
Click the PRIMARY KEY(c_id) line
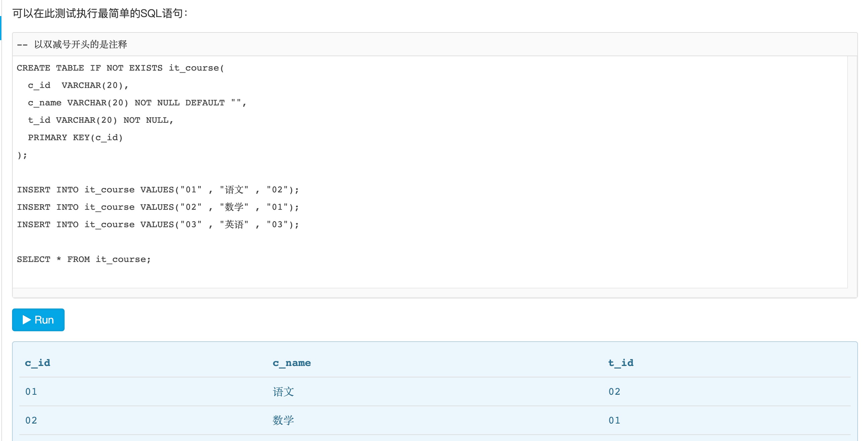75,138
